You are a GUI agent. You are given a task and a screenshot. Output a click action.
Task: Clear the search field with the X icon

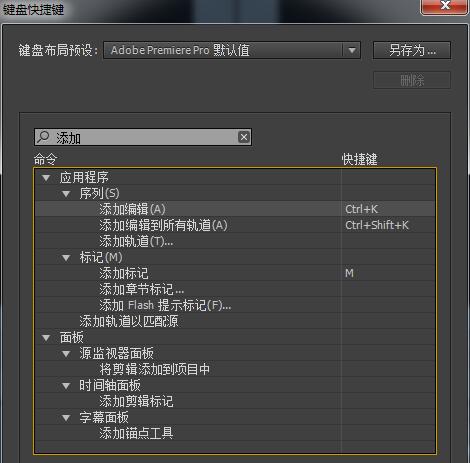(x=244, y=137)
